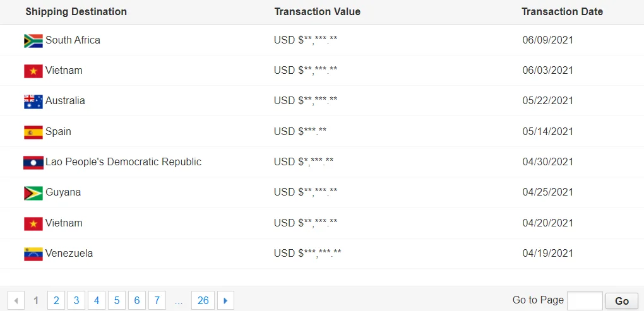Jump to page 5
The image size is (644, 311).
click(x=117, y=300)
